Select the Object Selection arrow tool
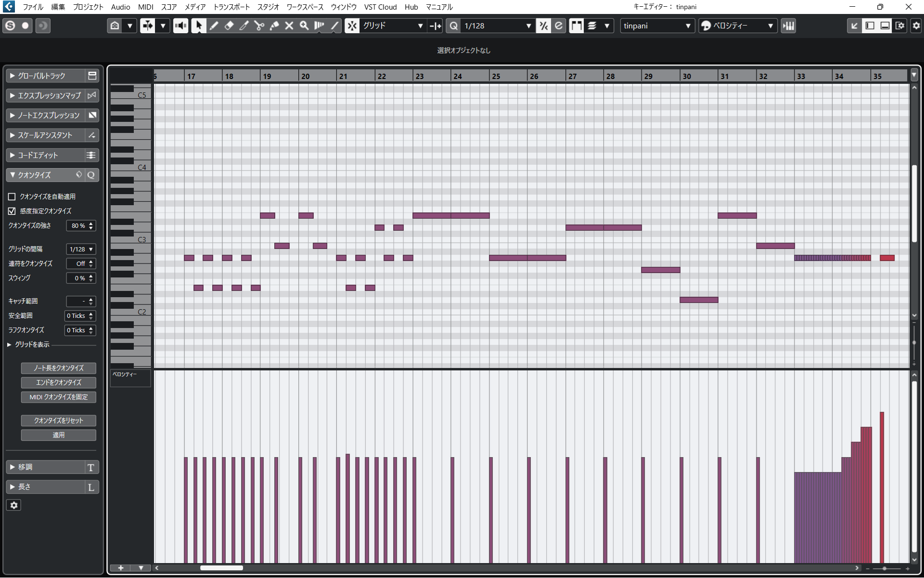 click(198, 26)
